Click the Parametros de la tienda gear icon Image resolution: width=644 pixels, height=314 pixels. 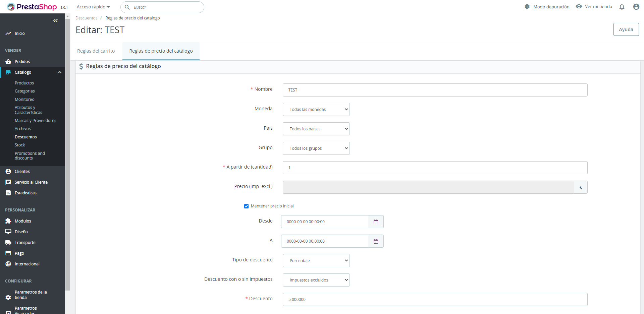tap(8, 298)
